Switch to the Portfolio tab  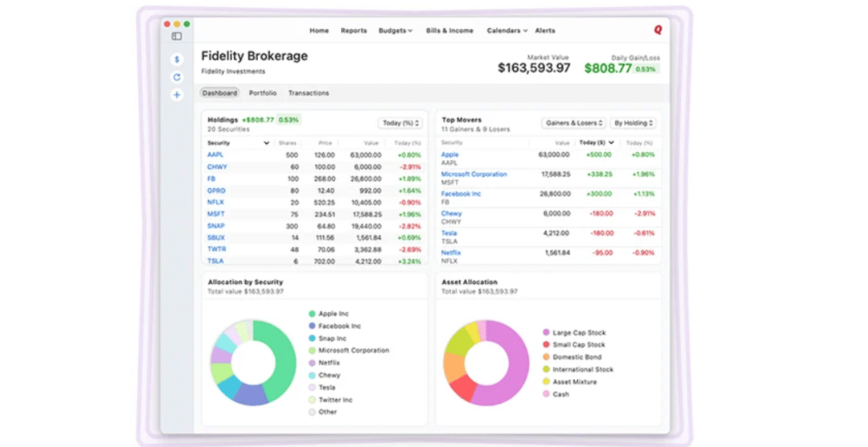click(263, 93)
